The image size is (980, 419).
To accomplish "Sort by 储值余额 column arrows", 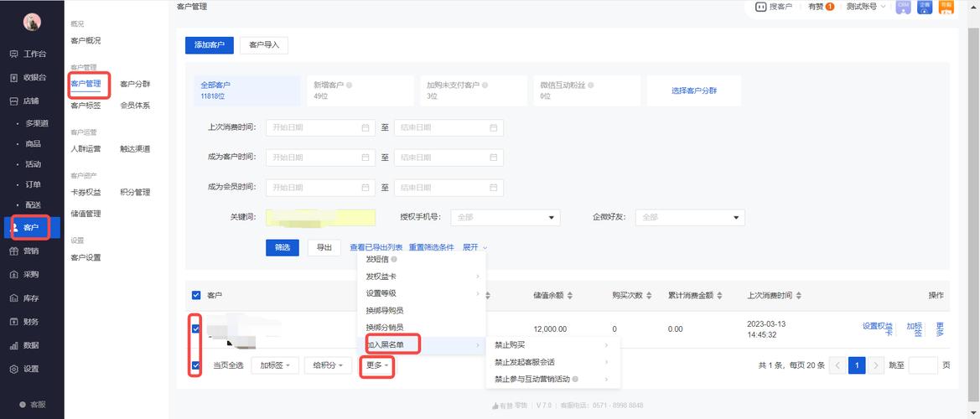I will point(571,295).
